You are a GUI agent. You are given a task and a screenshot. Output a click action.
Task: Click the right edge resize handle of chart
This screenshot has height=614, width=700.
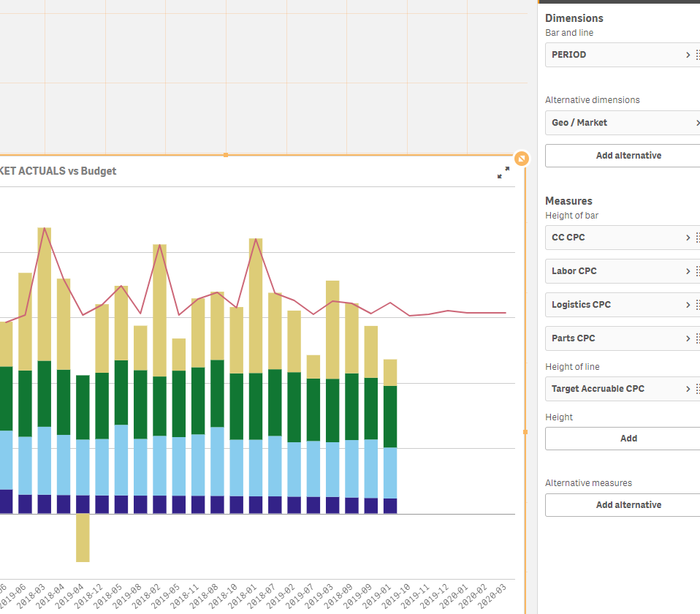pyautogui.click(x=525, y=432)
